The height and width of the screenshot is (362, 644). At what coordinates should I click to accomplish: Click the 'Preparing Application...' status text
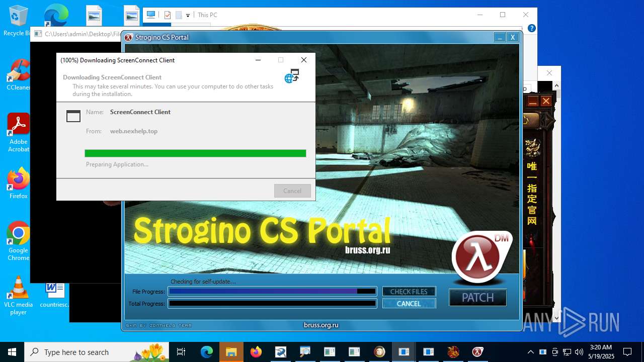click(x=117, y=164)
